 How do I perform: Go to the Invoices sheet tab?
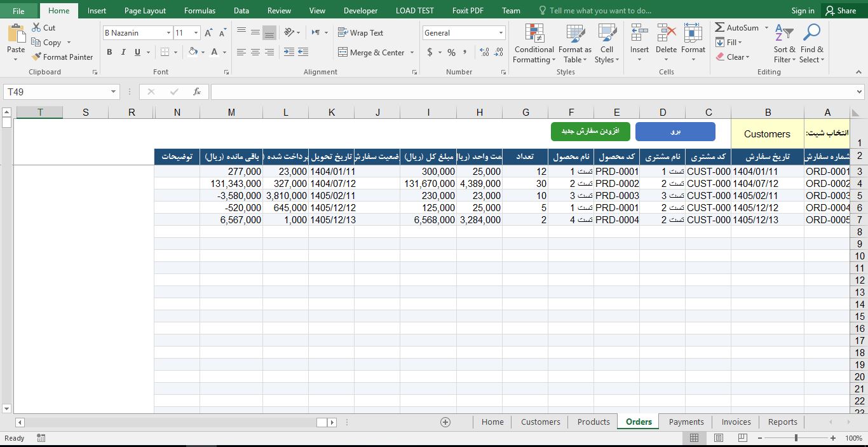tap(736, 422)
